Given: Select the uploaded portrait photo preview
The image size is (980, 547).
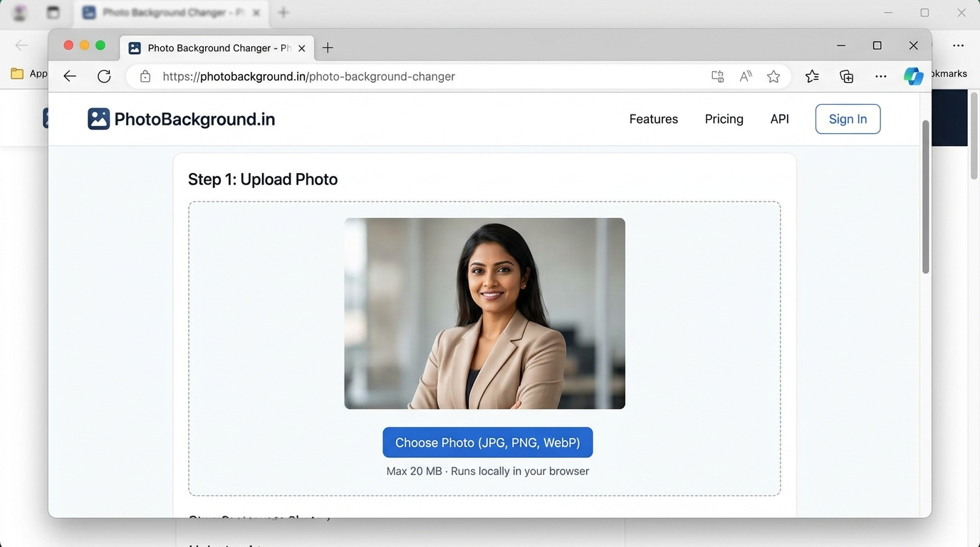Looking at the screenshot, I should click(x=485, y=313).
